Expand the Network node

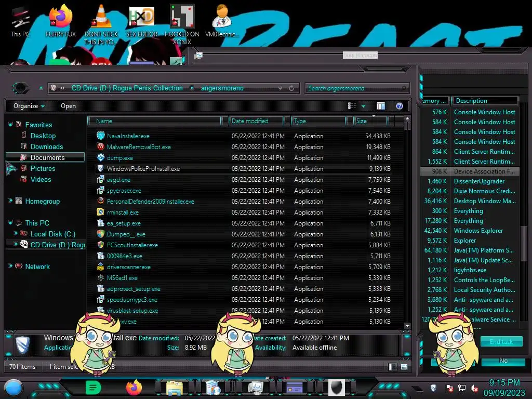point(10,266)
